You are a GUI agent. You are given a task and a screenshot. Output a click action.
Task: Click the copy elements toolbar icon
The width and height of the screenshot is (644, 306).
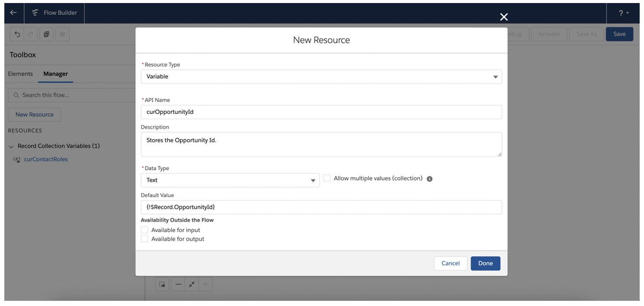(x=46, y=34)
